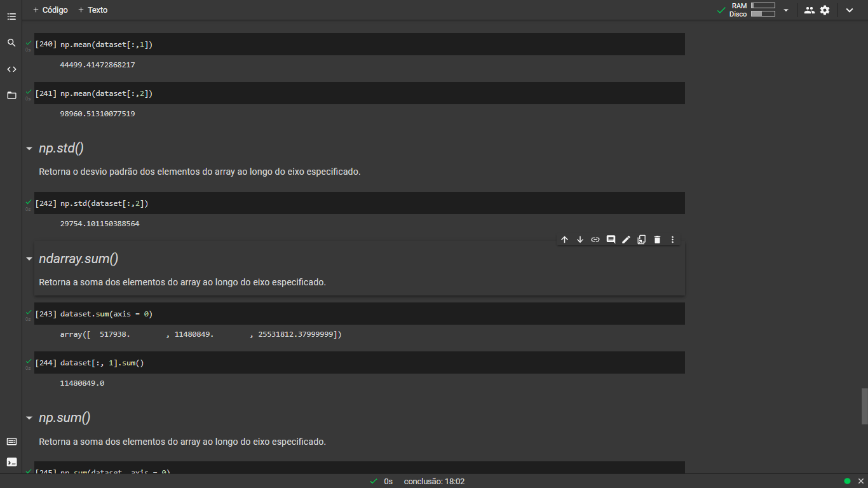The image size is (868, 488).
Task: Delete the ndarray.sum cell
Action: (x=657, y=240)
